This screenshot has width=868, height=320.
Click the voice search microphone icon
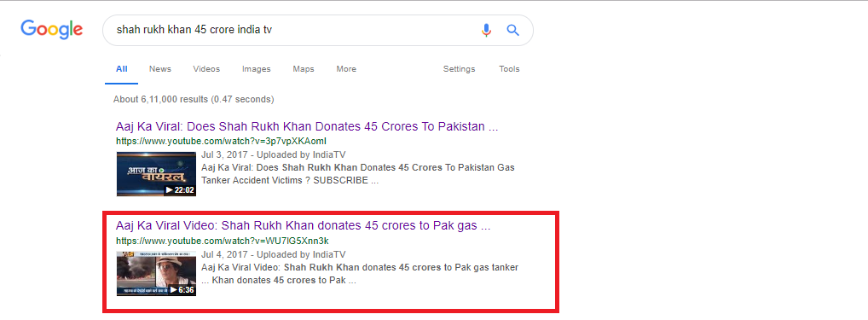coord(486,30)
